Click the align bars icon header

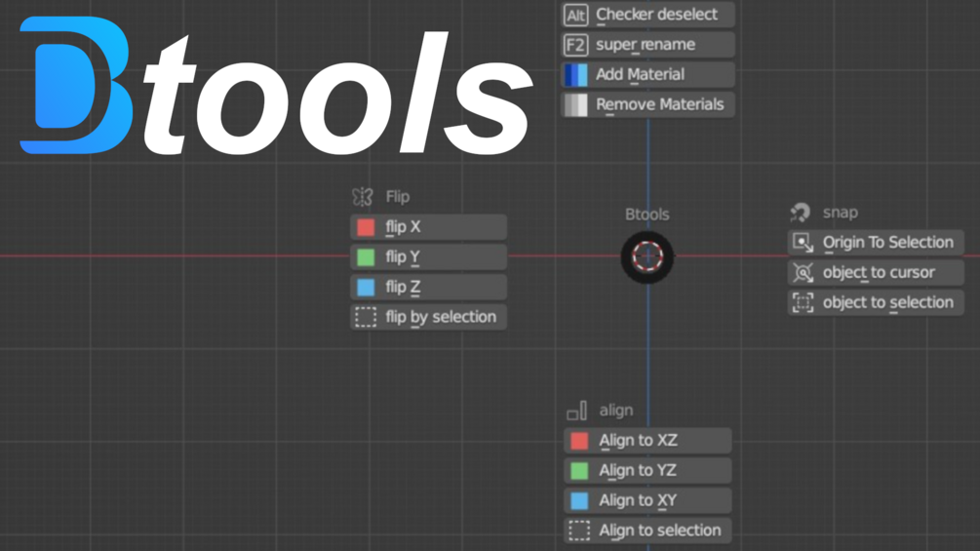click(577, 411)
